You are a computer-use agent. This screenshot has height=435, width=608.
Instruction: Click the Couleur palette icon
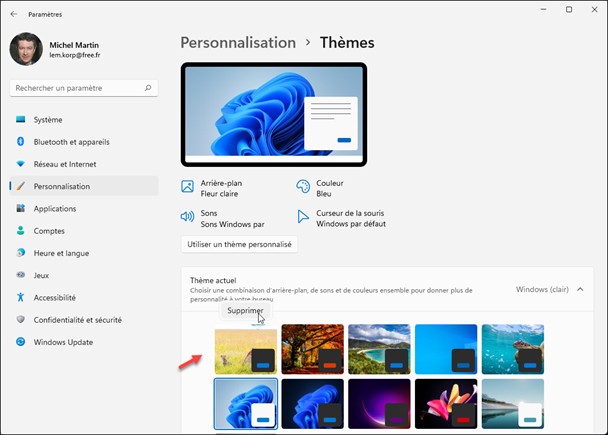click(x=303, y=186)
